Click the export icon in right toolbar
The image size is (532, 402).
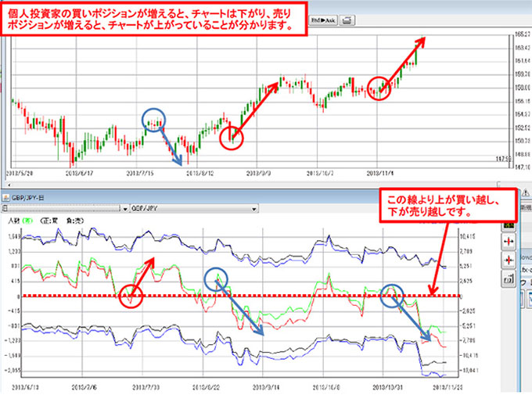pyautogui.click(x=509, y=277)
